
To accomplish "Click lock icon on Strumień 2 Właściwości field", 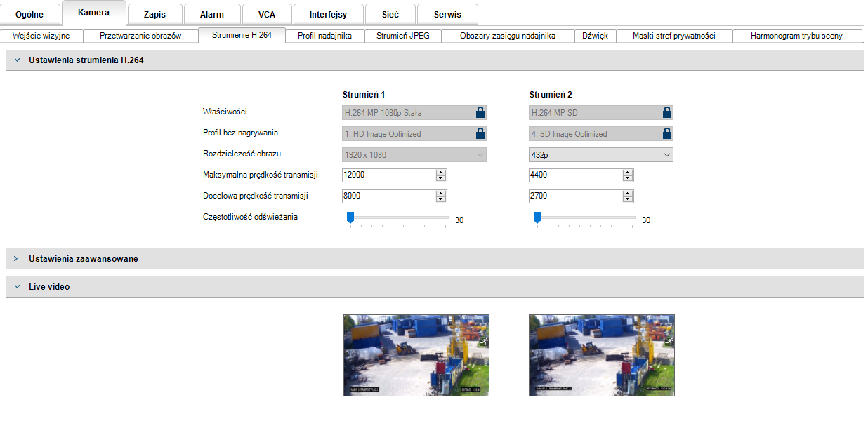I will [x=666, y=112].
